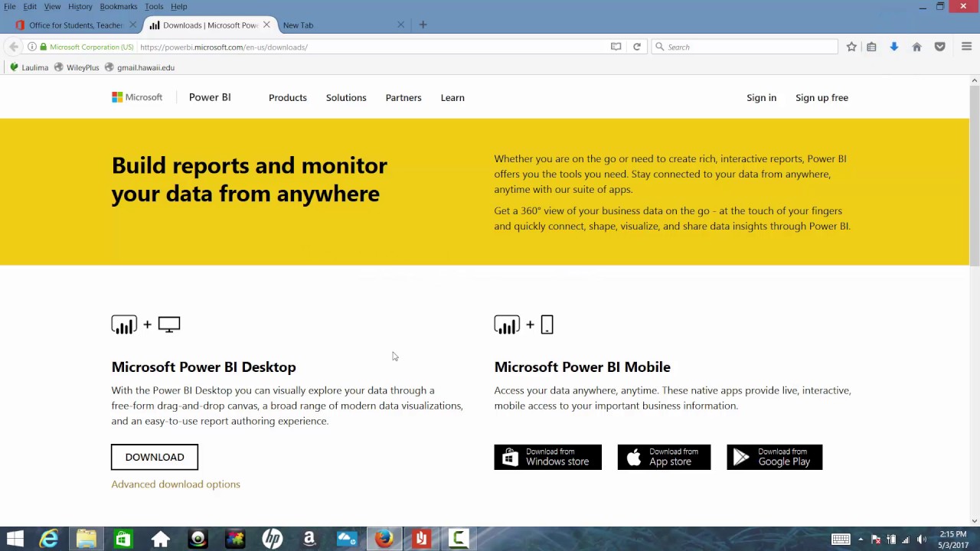Image resolution: width=980 pixels, height=551 pixels.
Task: Reload the current page
Action: (636, 47)
